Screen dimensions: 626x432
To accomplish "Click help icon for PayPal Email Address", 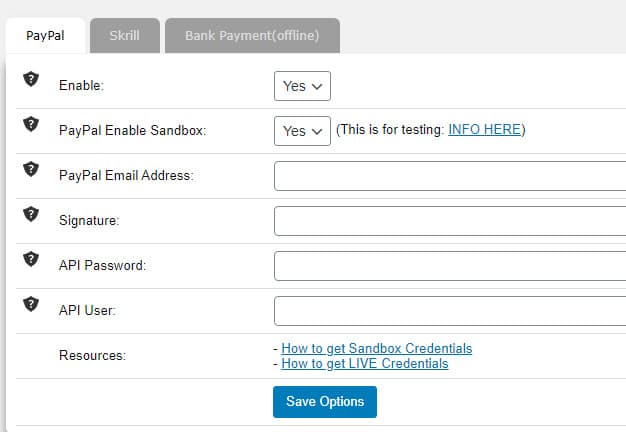I will [x=31, y=169].
